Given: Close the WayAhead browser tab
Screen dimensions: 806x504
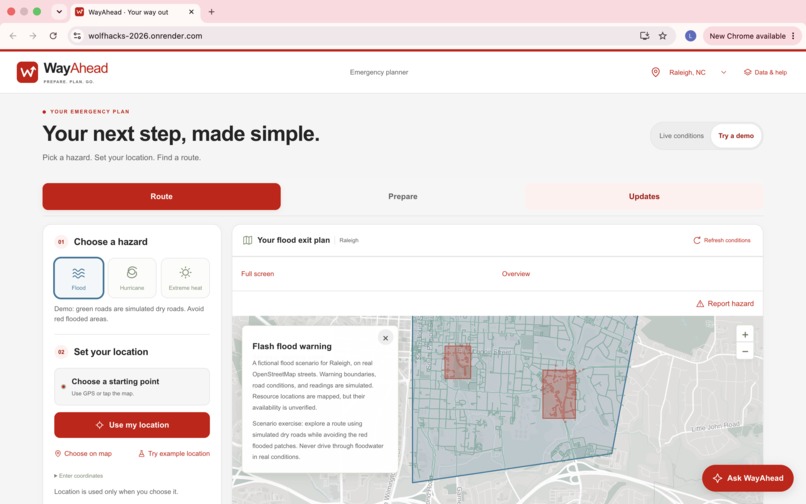Looking at the screenshot, I should tap(191, 12).
